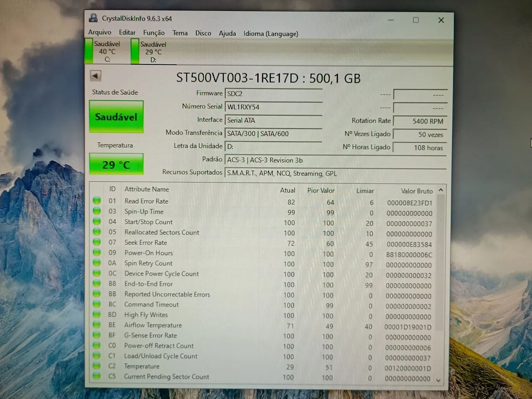Image resolution: width=532 pixels, height=399 pixels.
Task: Click the 29 °C temperature button
Action: point(116,165)
